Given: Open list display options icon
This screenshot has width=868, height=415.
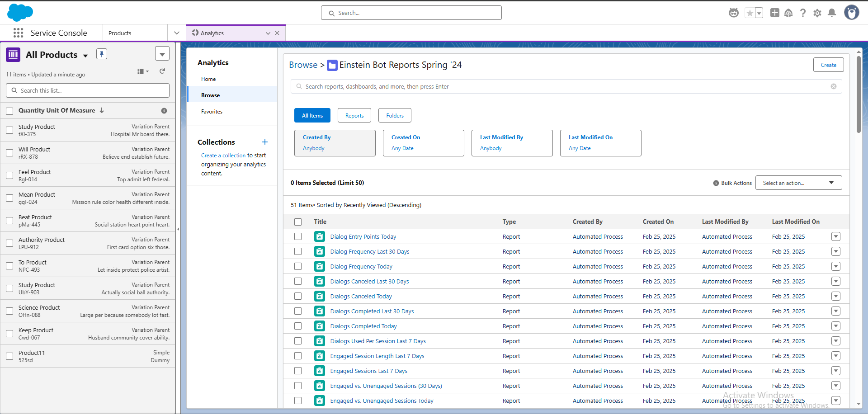Looking at the screenshot, I should click(x=143, y=71).
